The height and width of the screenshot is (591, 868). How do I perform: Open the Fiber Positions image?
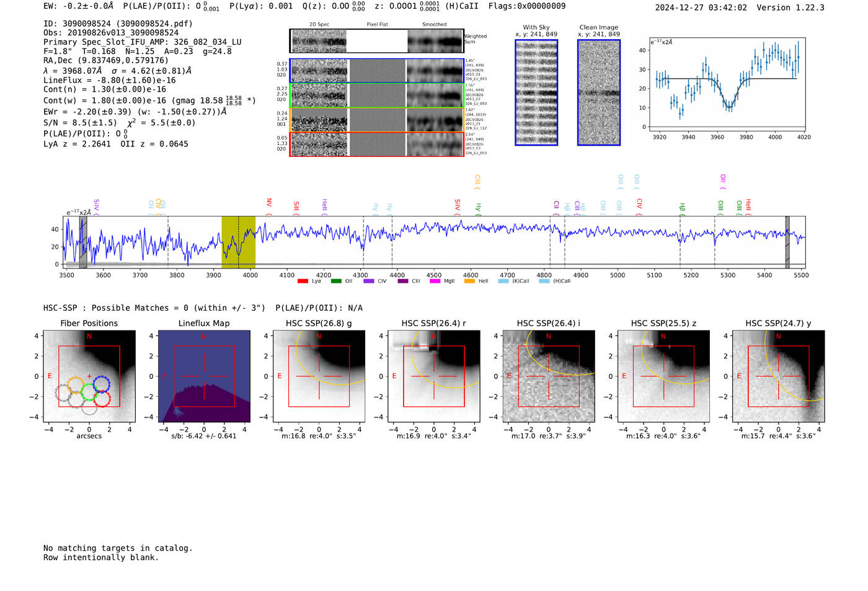[x=89, y=376]
